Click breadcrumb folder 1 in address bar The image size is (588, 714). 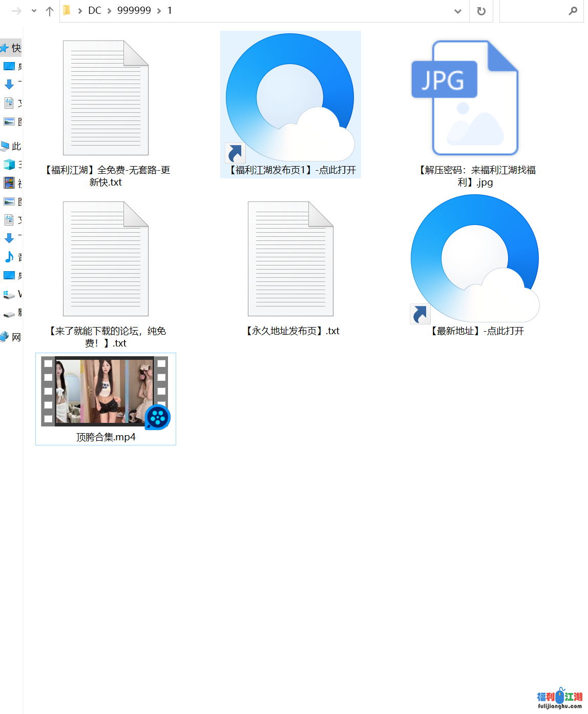click(170, 10)
